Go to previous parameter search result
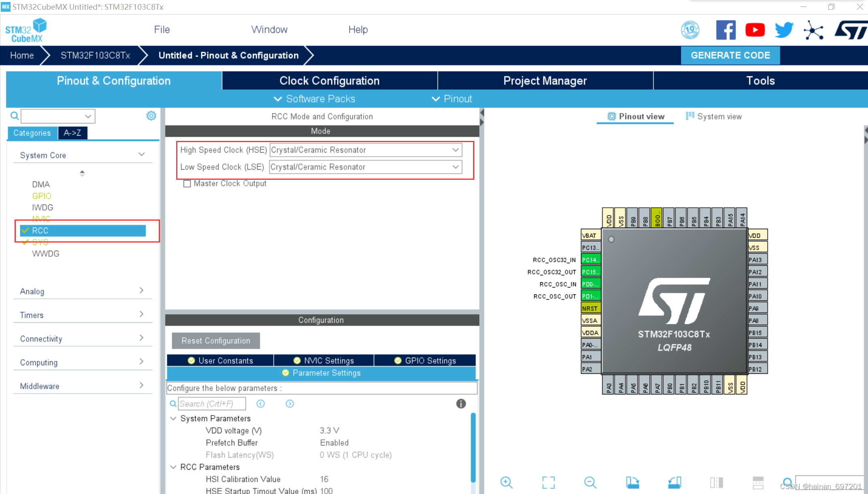This screenshot has width=868, height=494. [x=260, y=404]
